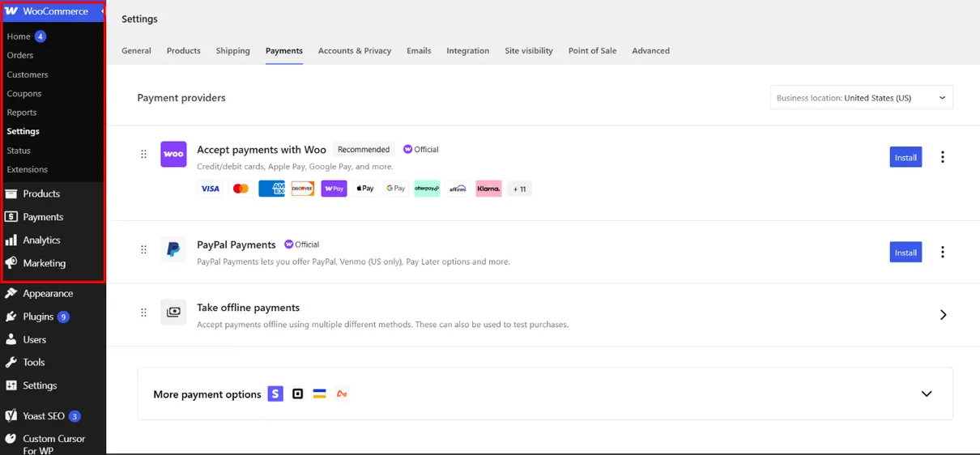The width and height of the screenshot is (980, 455).
Task: Click the Affirm logo
Action: tap(458, 189)
